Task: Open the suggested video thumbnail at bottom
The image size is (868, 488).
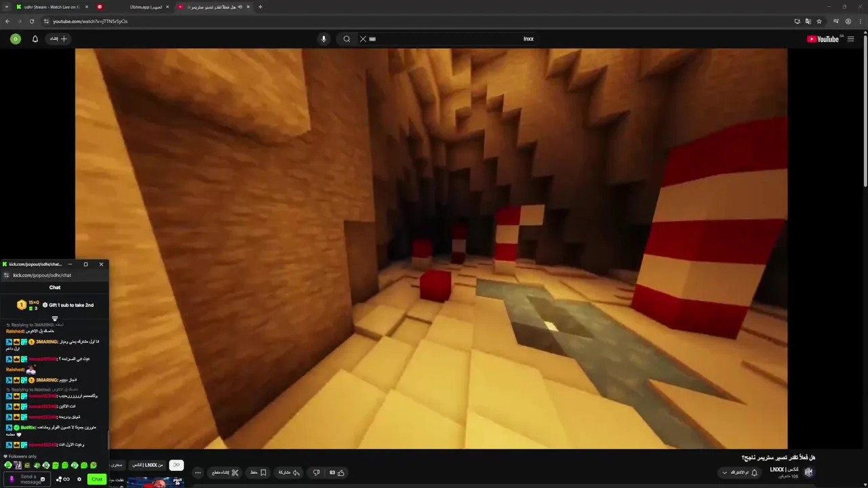Action: pyautogui.click(x=155, y=482)
